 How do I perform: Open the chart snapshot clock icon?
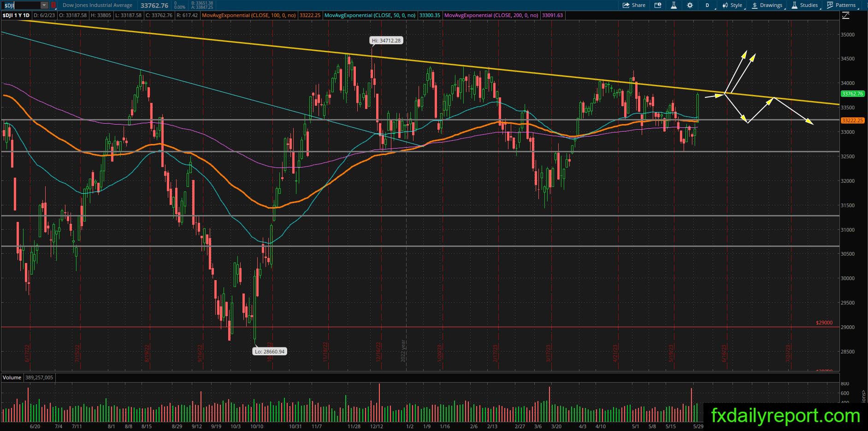[658, 5]
